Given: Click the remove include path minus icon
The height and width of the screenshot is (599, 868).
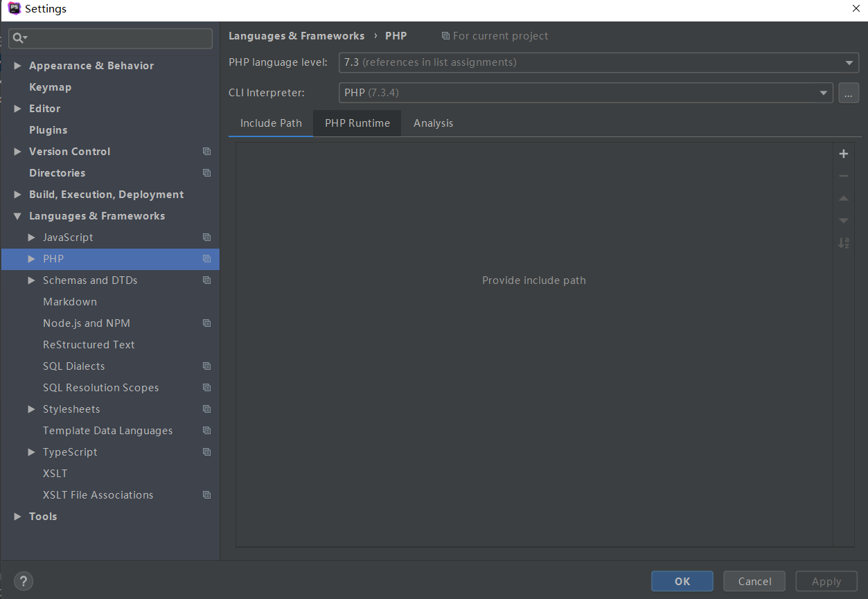Looking at the screenshot, I should pos(843,176).
